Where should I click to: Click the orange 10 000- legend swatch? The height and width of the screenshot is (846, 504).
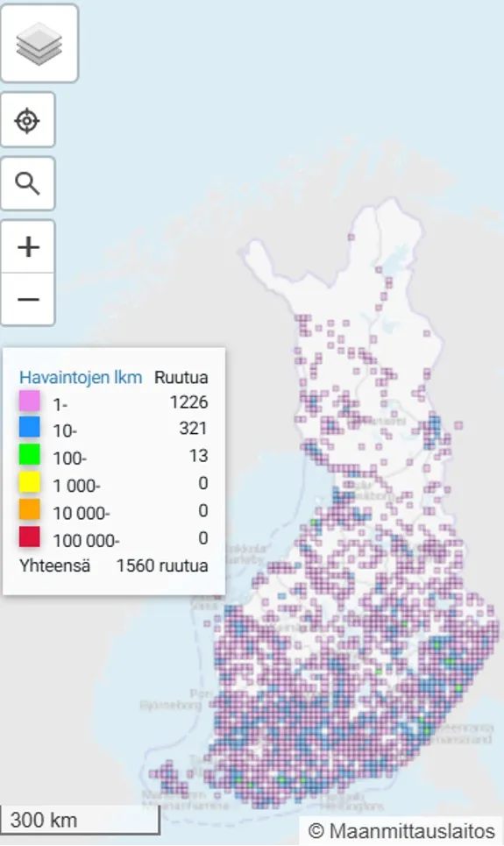(x=30, y=509)
